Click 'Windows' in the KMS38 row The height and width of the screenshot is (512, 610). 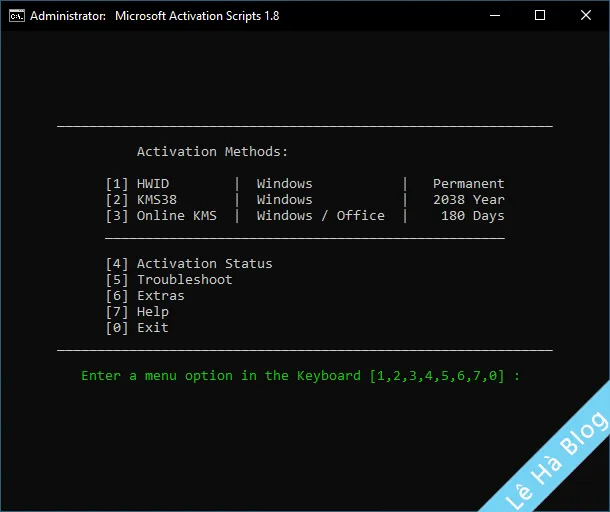point(284,200)
